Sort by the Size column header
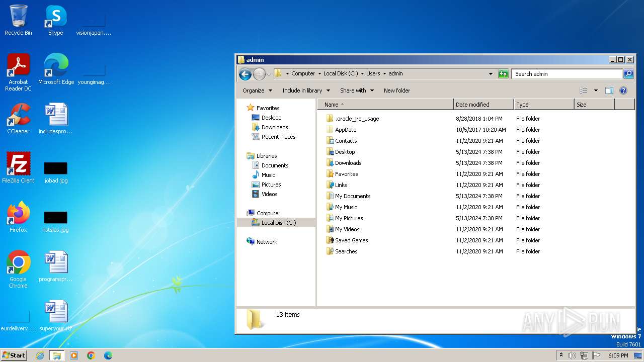 click(594, 105)
